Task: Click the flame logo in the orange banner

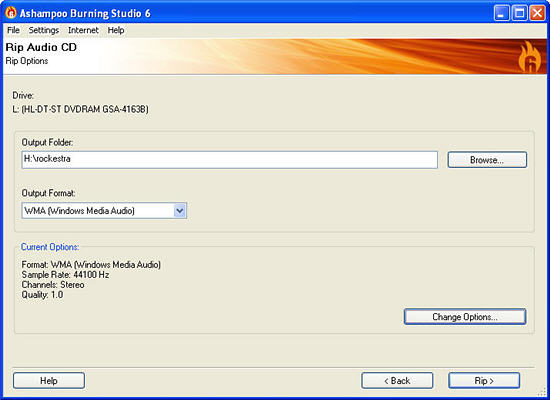Action: pyautogui.click(x=530, y=57)
